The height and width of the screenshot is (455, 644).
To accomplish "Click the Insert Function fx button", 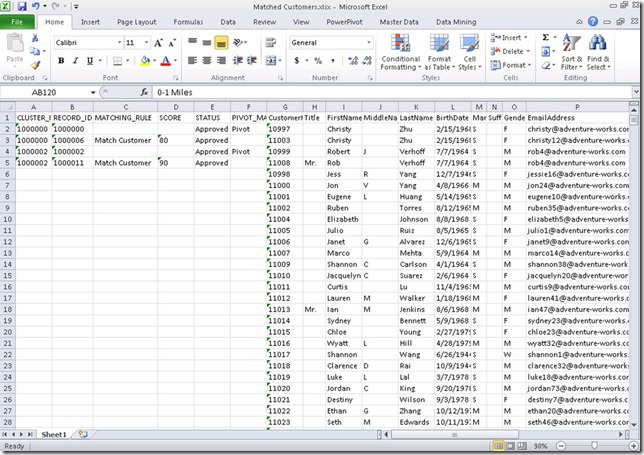I will (144, 92).
